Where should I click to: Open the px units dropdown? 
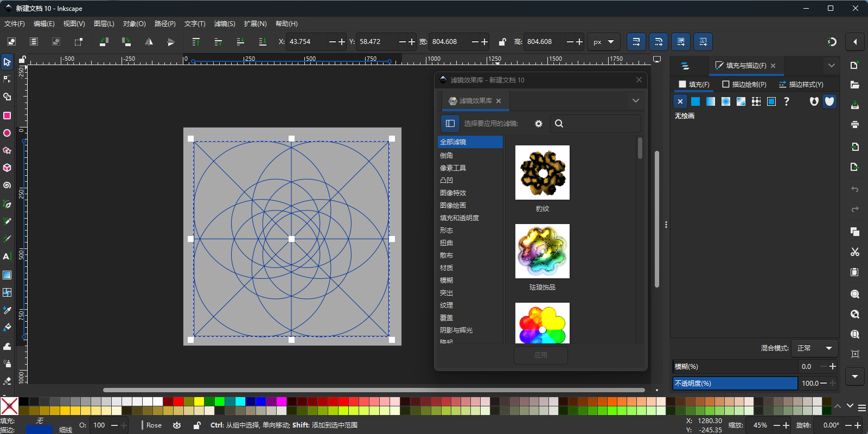coord(603,42)
